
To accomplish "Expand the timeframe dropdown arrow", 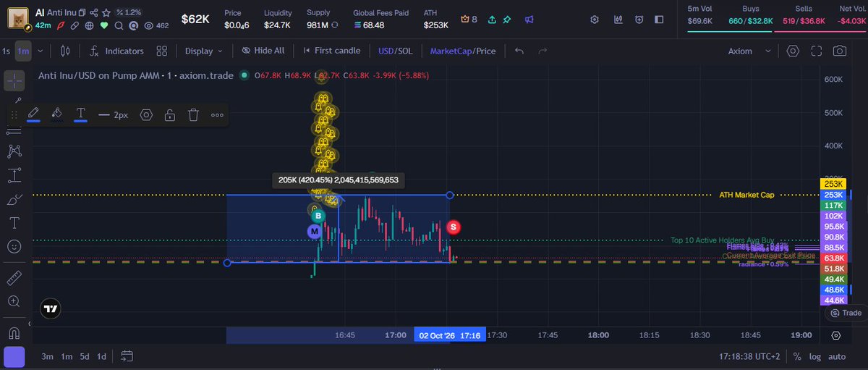I will pyautogui.click(x=41, y=51).
